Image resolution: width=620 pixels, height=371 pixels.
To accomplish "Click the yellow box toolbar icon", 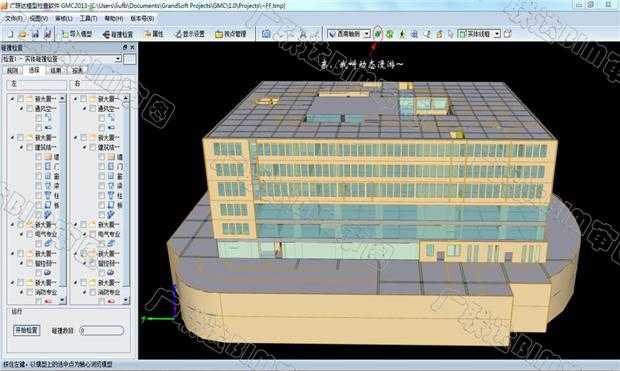I will tap(439, 34).
